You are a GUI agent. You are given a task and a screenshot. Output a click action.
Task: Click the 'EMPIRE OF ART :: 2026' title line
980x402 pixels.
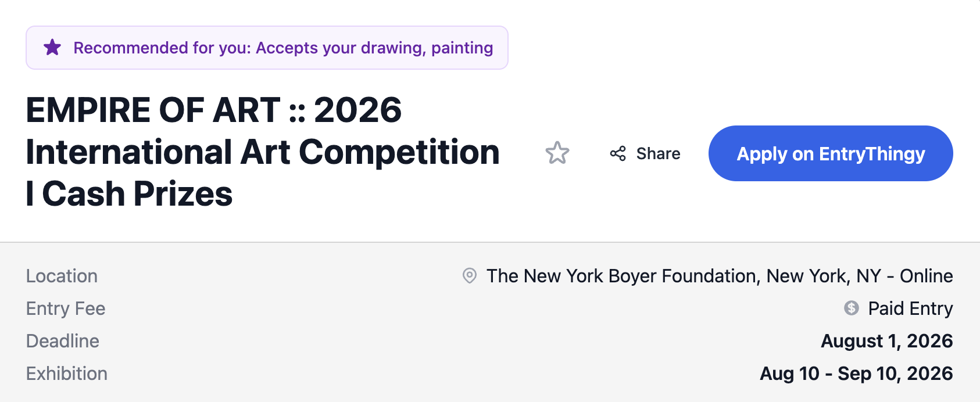point(214,110)
